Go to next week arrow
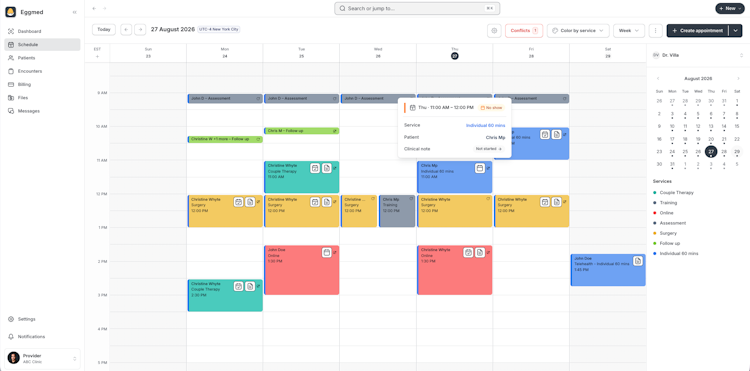 click(140, 30)
